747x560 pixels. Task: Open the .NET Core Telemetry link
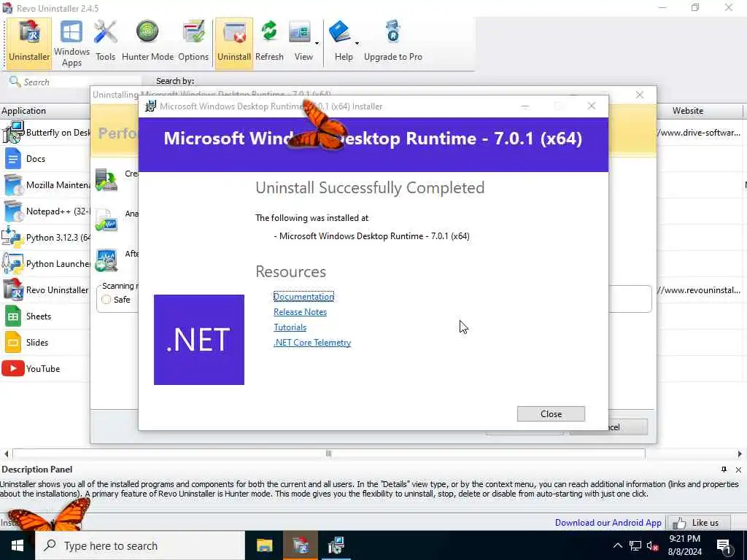click(312, 343)
